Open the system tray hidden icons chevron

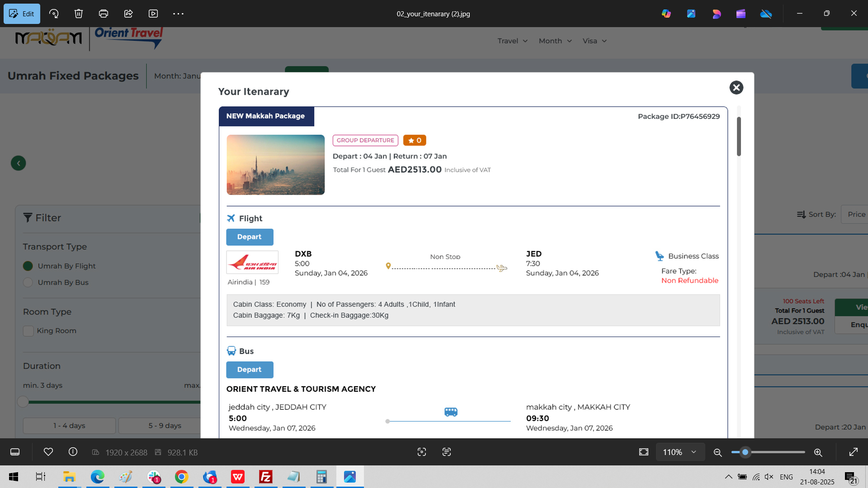pos(728,477)
